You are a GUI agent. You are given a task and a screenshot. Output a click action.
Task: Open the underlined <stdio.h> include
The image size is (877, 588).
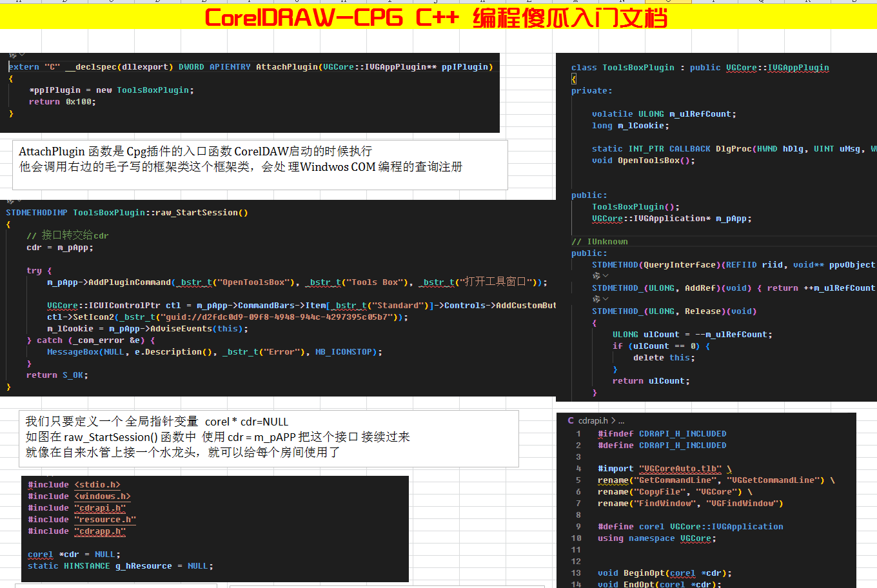97,485
